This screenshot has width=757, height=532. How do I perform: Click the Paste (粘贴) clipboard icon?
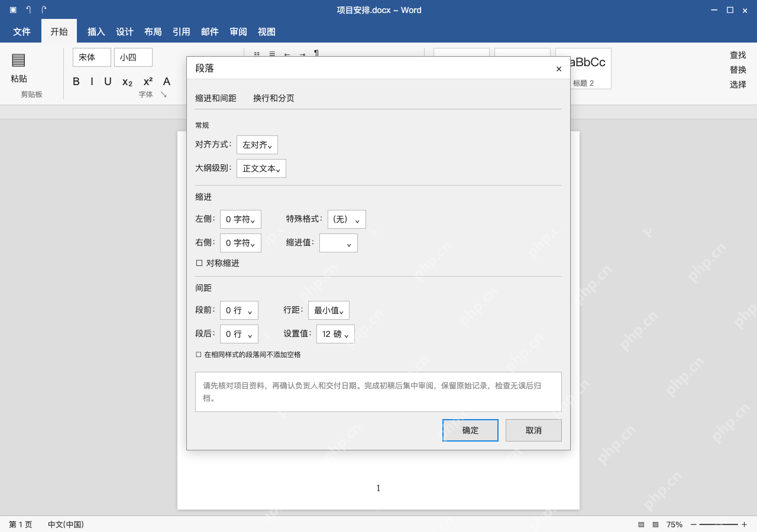point(18,60)
